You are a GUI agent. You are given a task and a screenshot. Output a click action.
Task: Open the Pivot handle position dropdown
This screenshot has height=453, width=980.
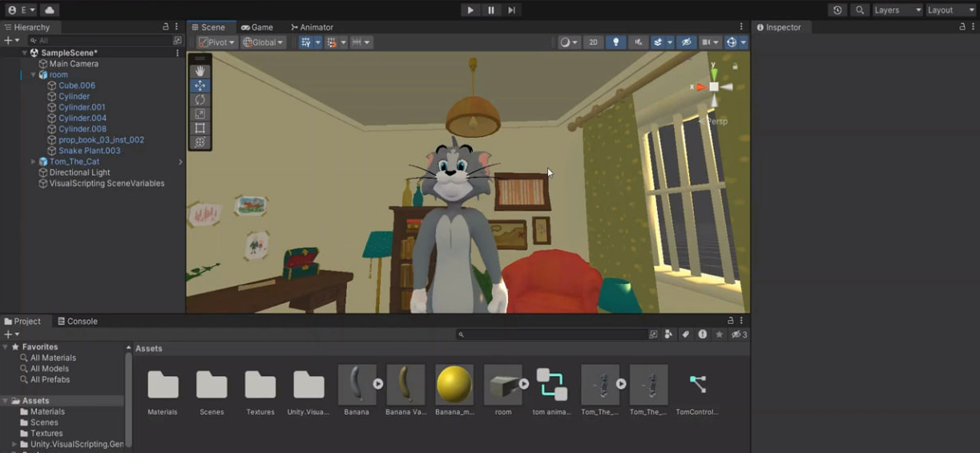[216, 42]
